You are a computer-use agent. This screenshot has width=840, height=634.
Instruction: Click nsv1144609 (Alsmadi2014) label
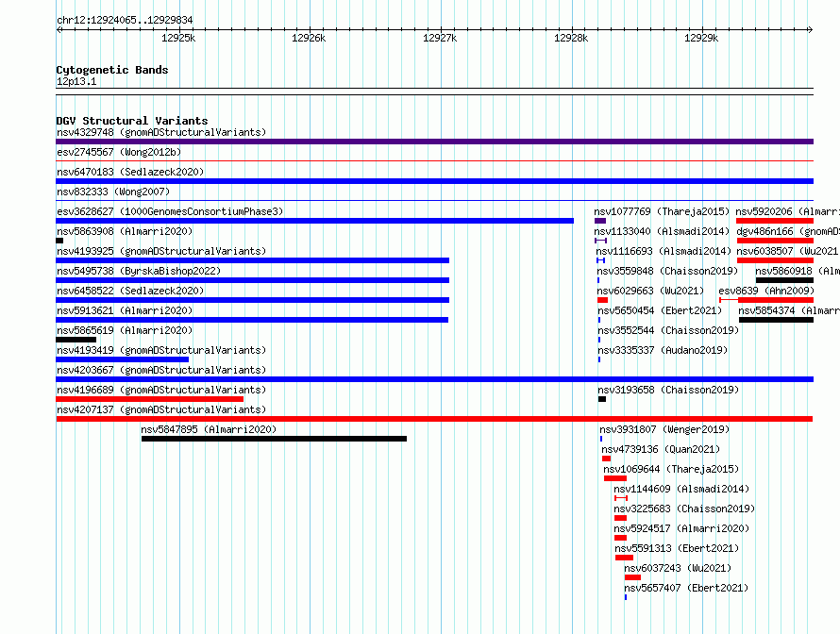[x=681, y=489]
